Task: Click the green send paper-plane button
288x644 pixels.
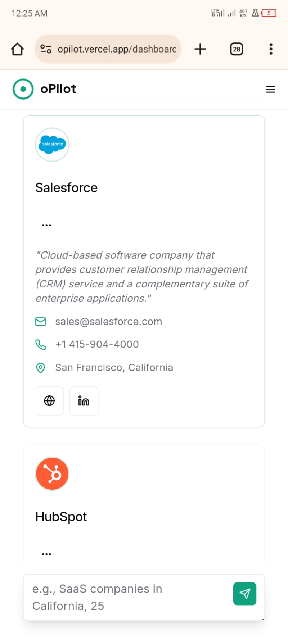Action: (245, 594)
